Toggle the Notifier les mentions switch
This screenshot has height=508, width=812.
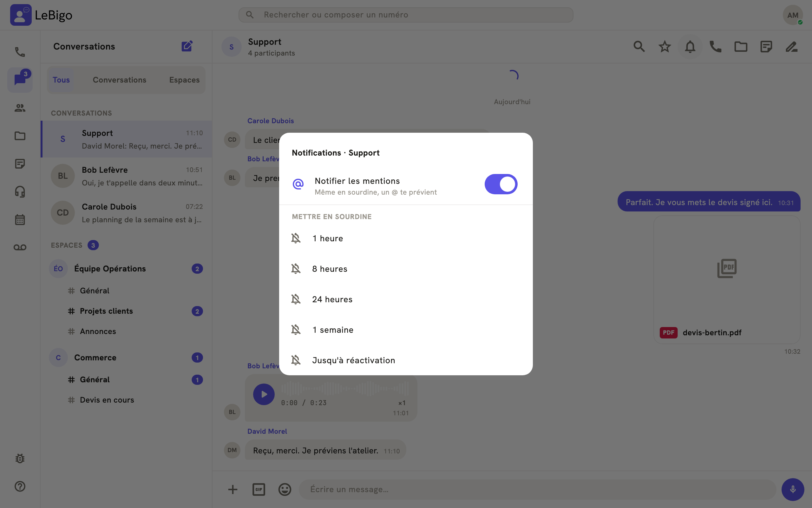pyautogui.click(x=501, y=184)
